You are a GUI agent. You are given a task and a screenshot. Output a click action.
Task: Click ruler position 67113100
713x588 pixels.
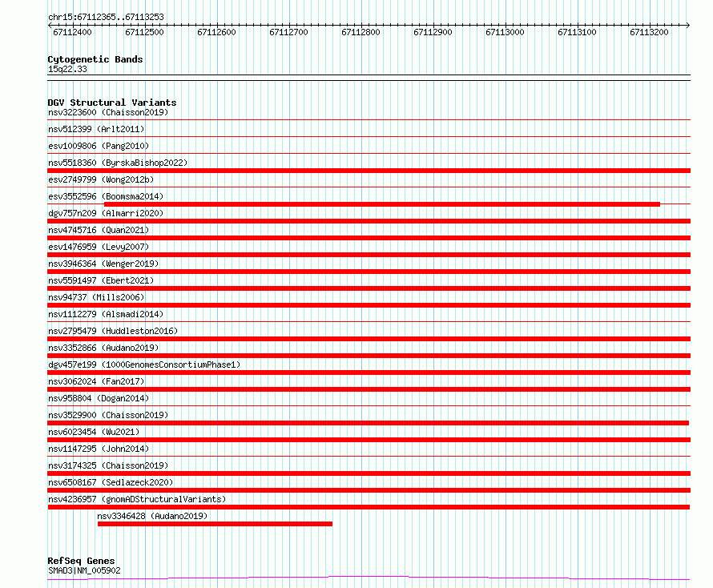577,32
